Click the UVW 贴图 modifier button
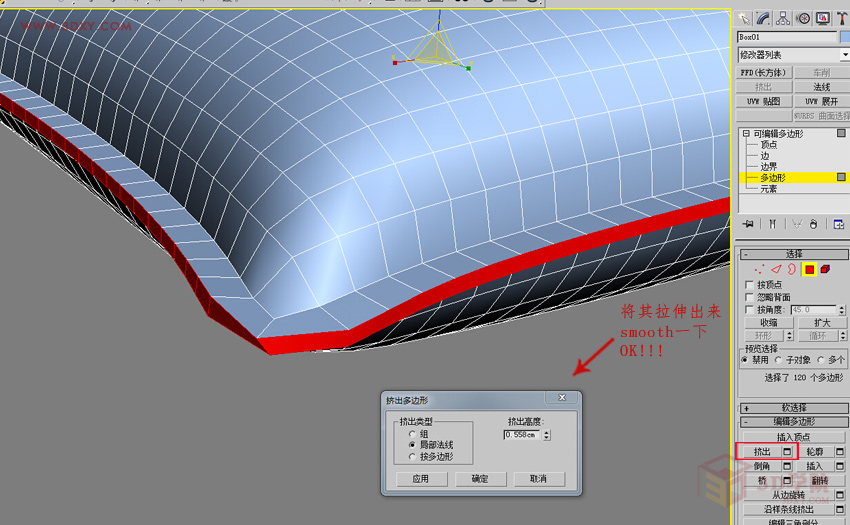 coord(764,101)
